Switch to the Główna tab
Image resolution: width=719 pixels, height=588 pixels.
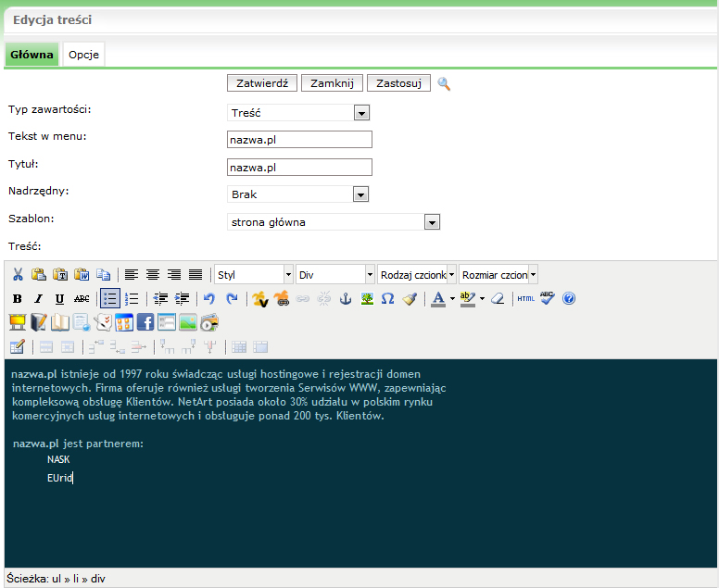(32, 55)
